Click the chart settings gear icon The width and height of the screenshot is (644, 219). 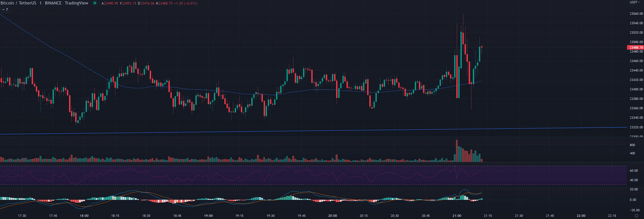point(636,216)
